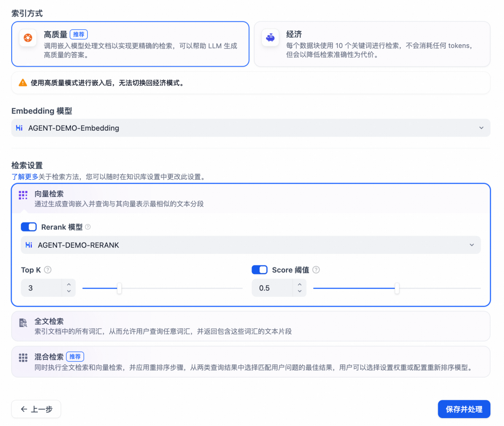
Task: Disable the Score 阈值 toggle
Action: (259, 269)
